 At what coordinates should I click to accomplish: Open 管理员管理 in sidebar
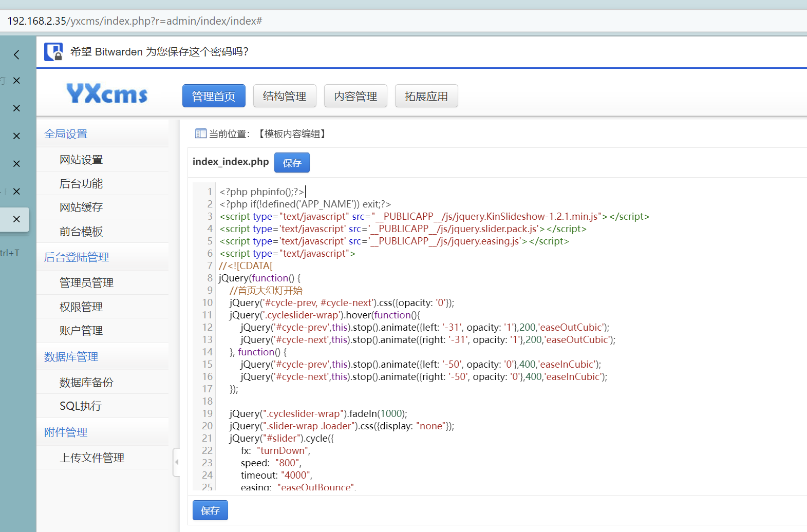pyautogui.click(x=103, y=282)
